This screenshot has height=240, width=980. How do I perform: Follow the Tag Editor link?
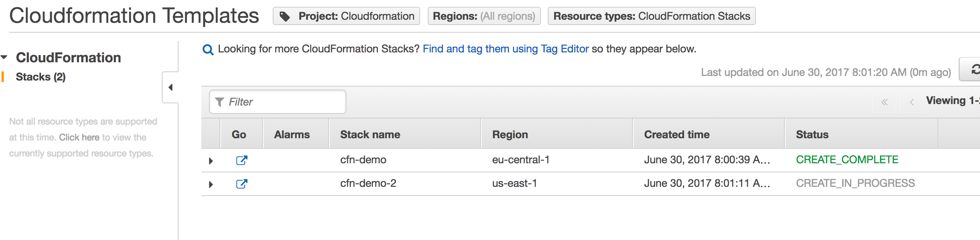click(x=506, y=49)
